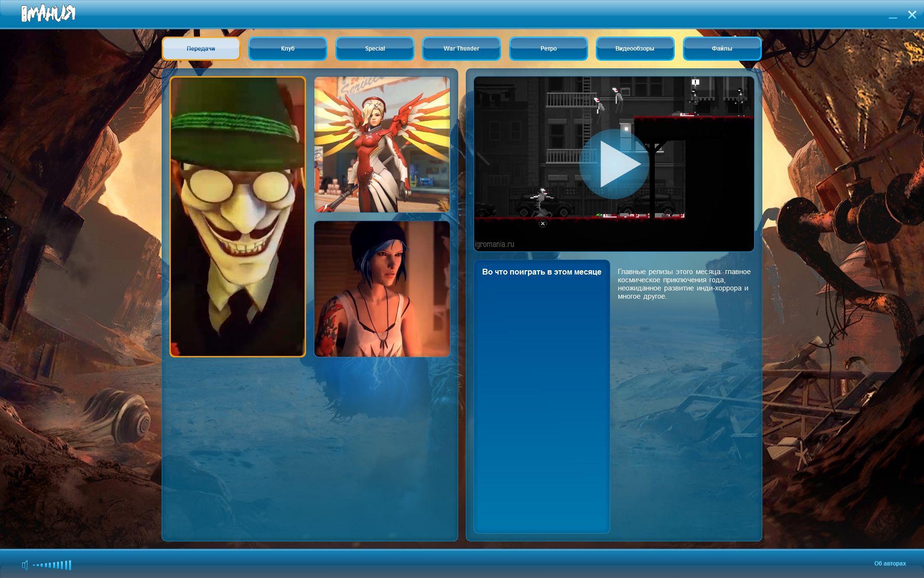Close the Игромания window
The height and width of the screenshot is (578, 924).
(912, 14)
